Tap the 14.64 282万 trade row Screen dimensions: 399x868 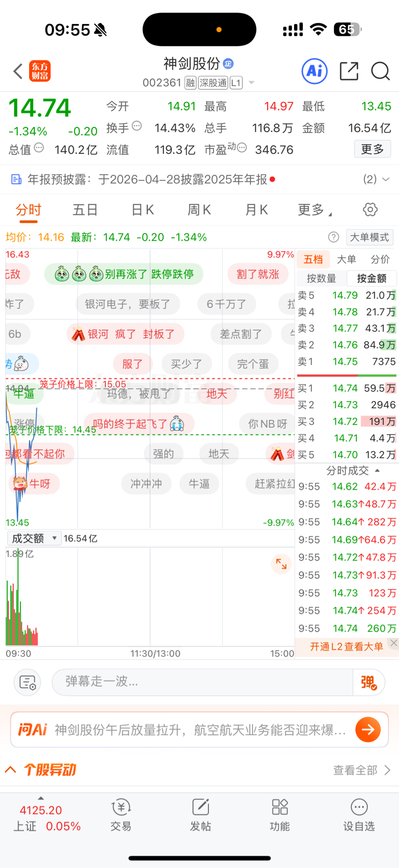click(347, 522)
